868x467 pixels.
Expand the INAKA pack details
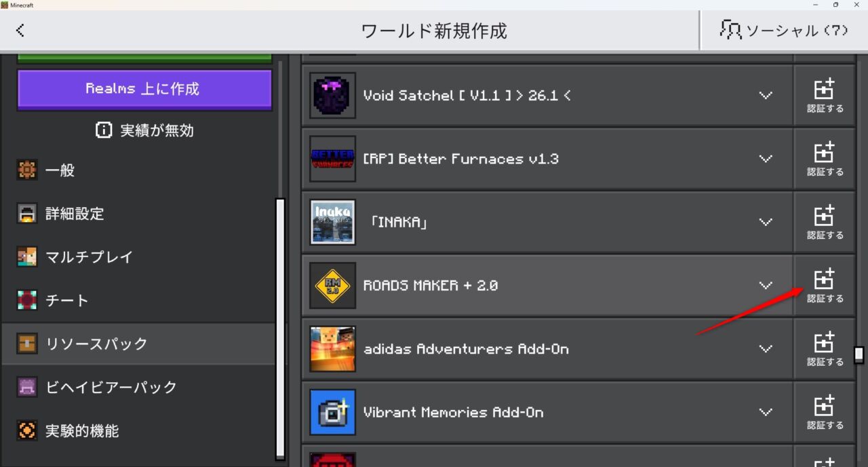pos(766,222)
